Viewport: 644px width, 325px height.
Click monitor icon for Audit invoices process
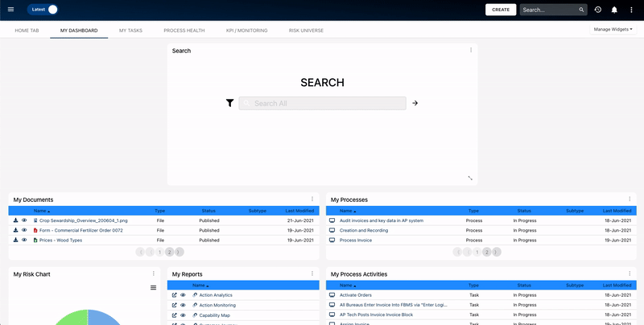point(332,220)
